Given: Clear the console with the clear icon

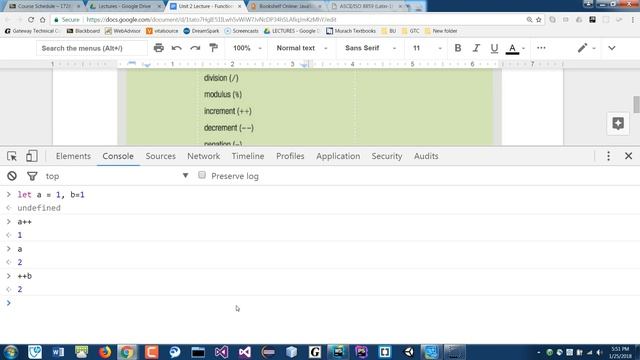Looking at the screenshot, I should [12, 176].
